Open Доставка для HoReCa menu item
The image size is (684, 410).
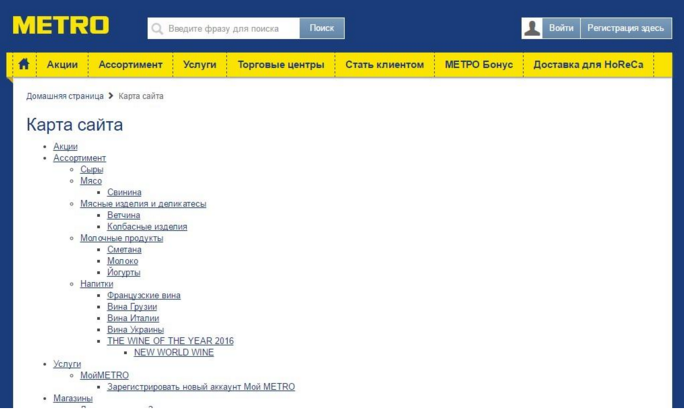click(x=588, y=65)
